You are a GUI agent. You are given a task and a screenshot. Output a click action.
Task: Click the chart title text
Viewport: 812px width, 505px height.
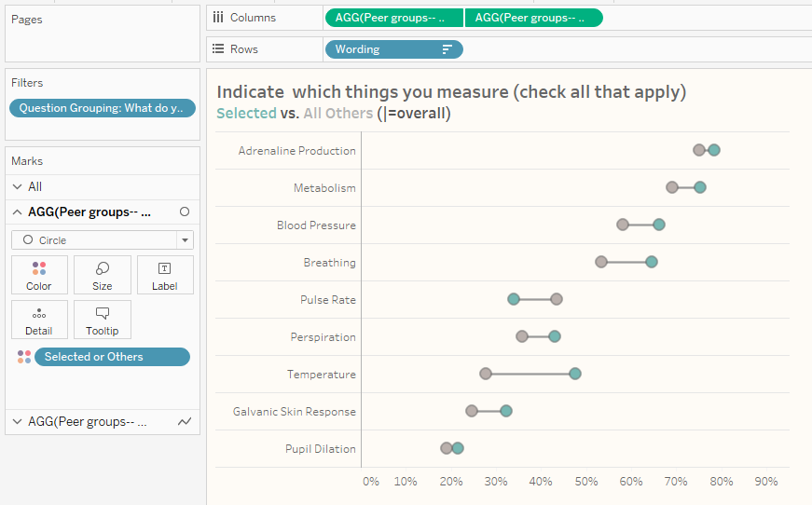pyautogui.click(x=451, y=92)
